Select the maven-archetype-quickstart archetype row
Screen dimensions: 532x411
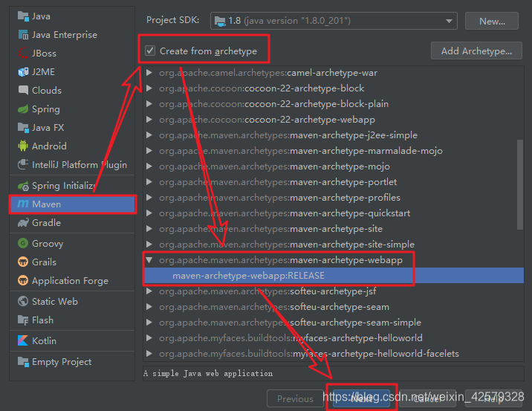coord(334,213)
